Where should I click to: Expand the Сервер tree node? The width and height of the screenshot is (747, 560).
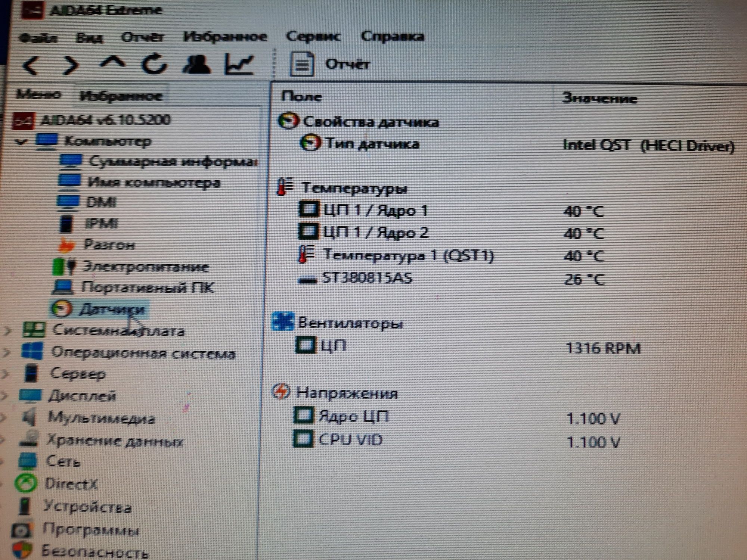(5, 374)
